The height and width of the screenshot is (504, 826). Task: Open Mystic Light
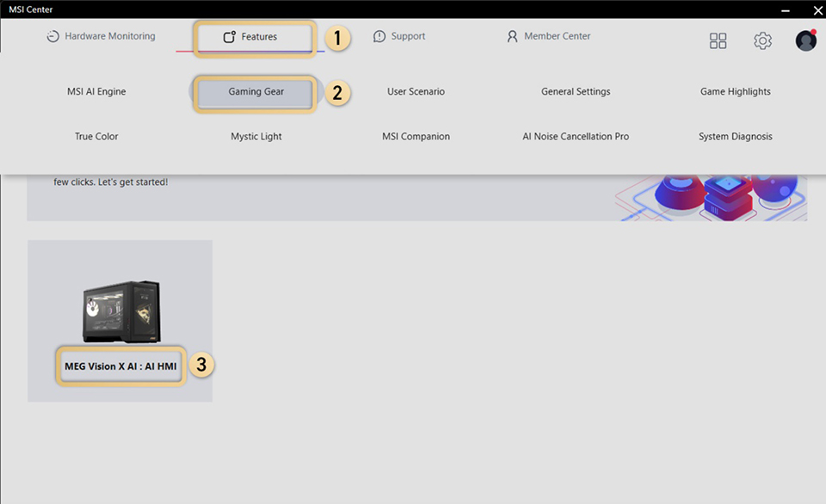point(256,136)
